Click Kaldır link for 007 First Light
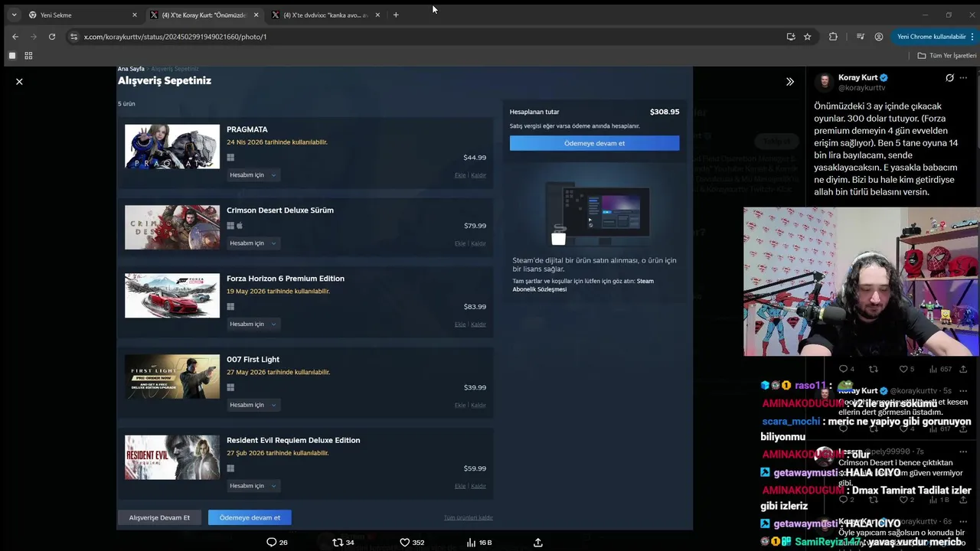Image resolution: width=980 pixels, height=551 pixels. 479,405
